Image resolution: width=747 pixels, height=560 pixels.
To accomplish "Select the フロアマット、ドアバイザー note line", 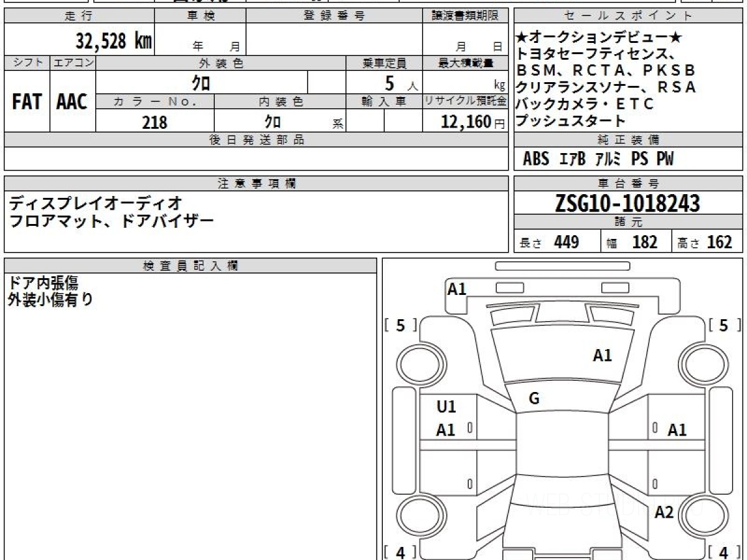I will coord(111,221).
